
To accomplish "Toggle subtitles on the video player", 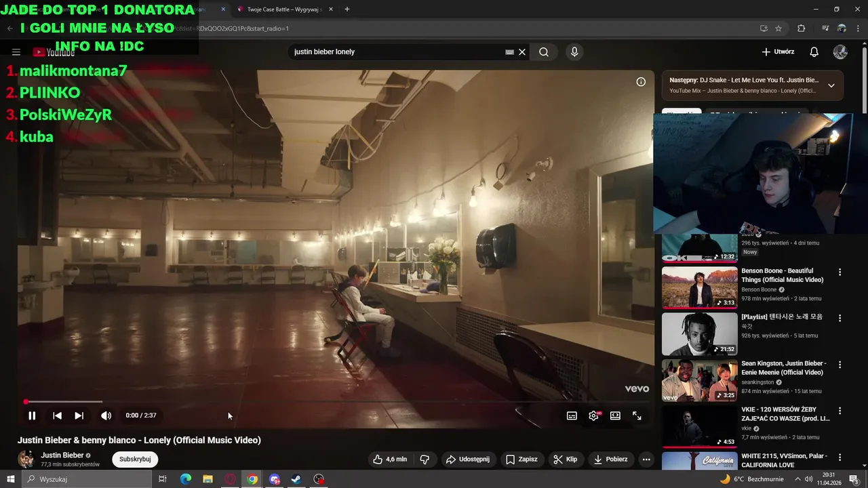I will [572, 415].
